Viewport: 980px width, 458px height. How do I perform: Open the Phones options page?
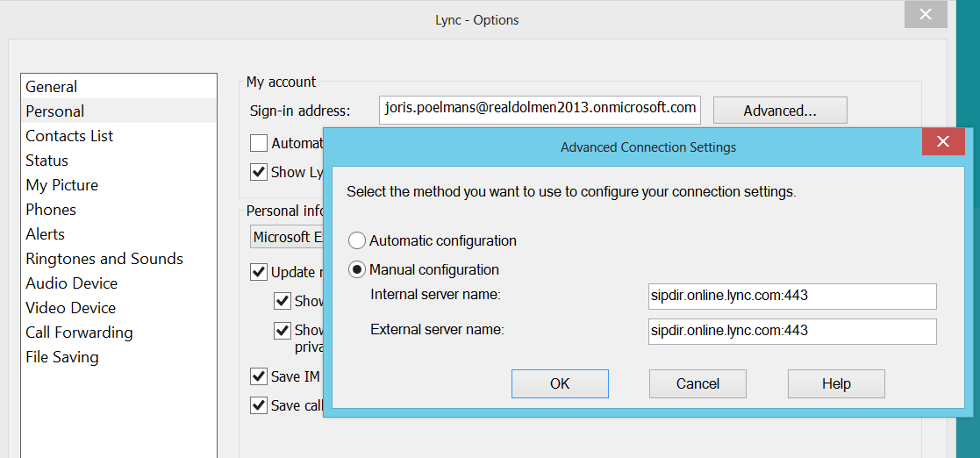(118, 210)
